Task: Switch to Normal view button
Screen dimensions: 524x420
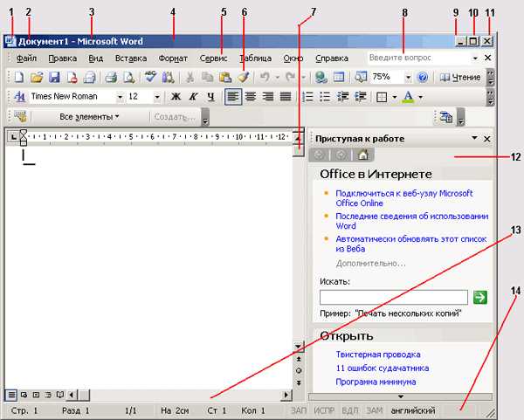Action: (x=11, y=396)
